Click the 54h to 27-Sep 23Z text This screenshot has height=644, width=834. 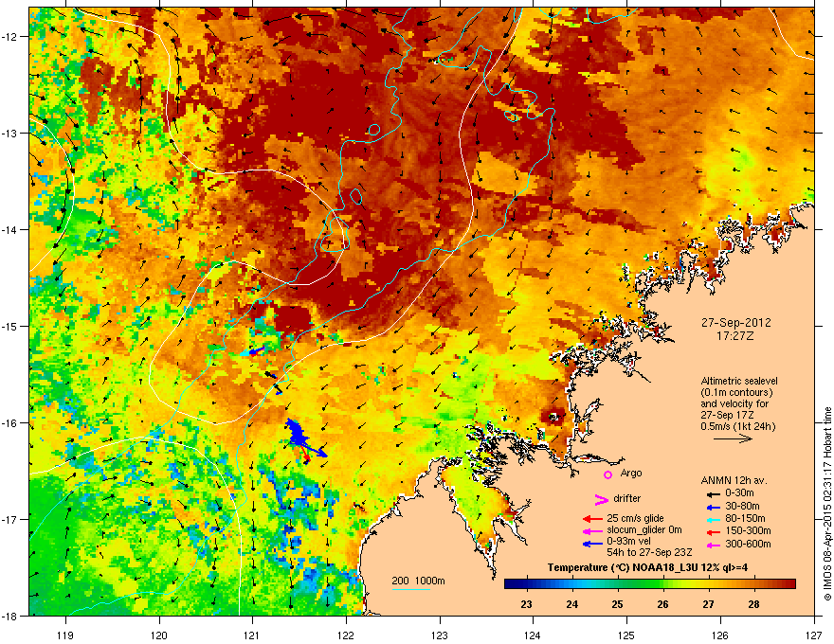coord(649,552)
